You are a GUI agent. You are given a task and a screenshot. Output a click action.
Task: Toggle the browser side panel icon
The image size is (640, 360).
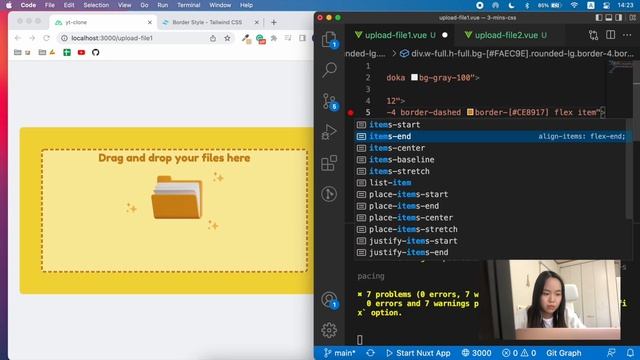[302, 38]
